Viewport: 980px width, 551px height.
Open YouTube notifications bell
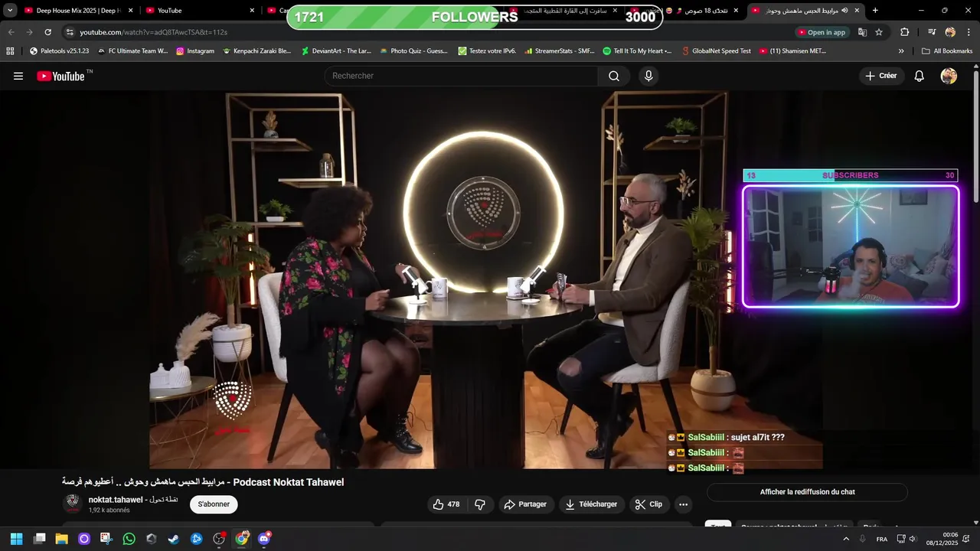pos(920,76)
